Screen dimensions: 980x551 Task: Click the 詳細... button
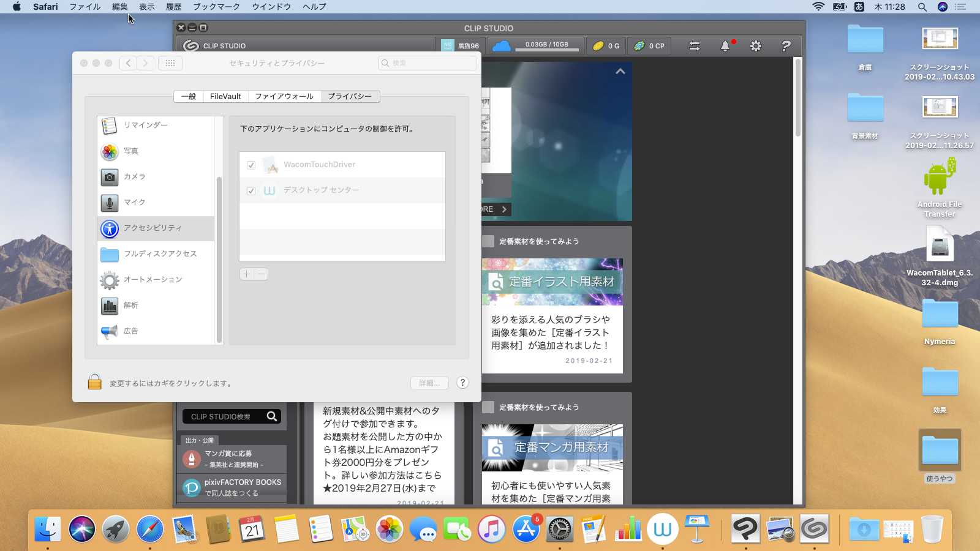pos(429,383)
